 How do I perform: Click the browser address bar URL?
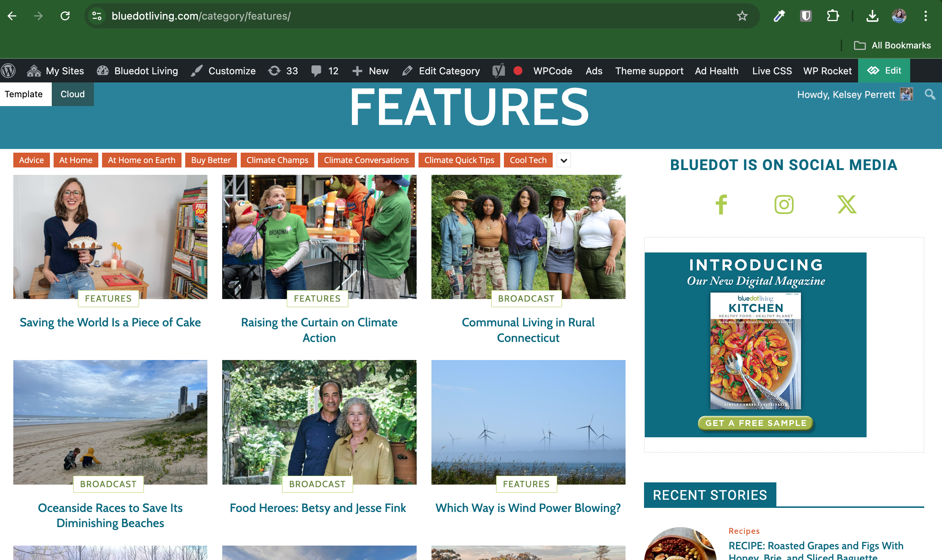[201, 16]
